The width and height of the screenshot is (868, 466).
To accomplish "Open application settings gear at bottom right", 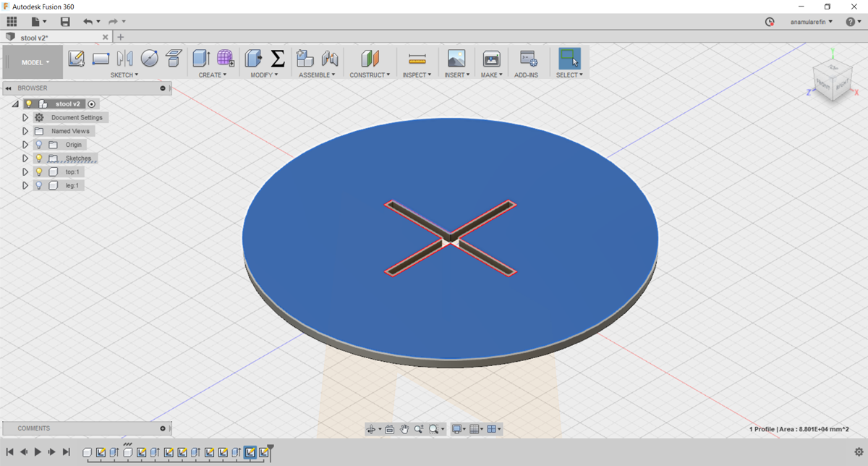I will (x=859, y=452).
